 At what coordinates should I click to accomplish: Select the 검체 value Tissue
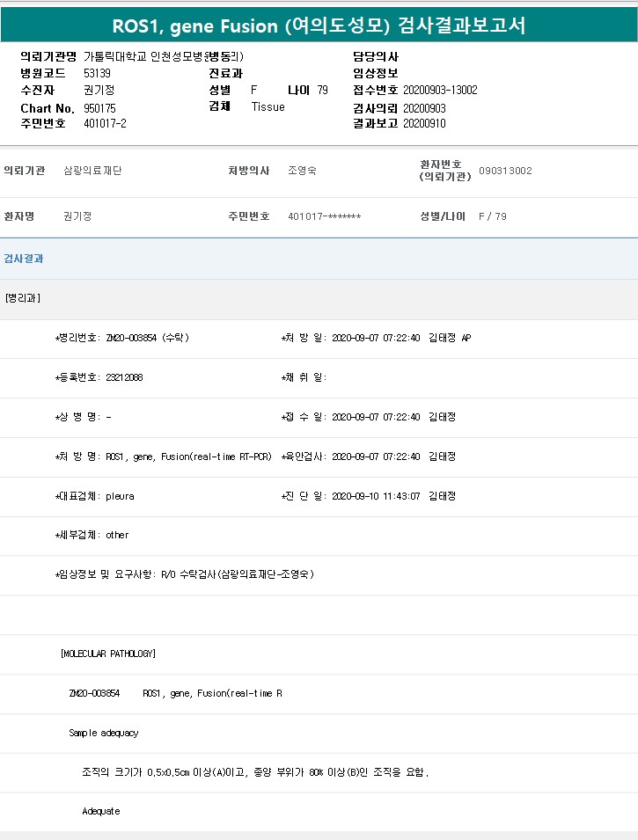click(x=268, y=107)
